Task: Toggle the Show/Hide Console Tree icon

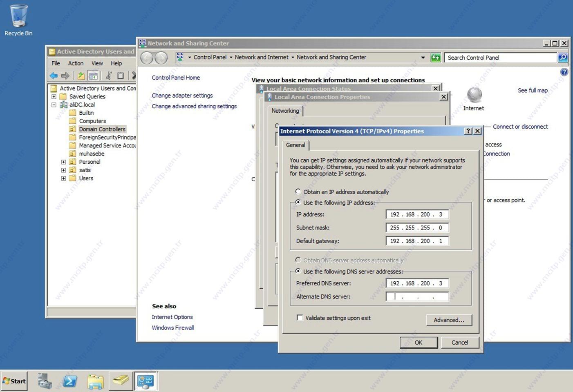Action: tap(93, 76)
